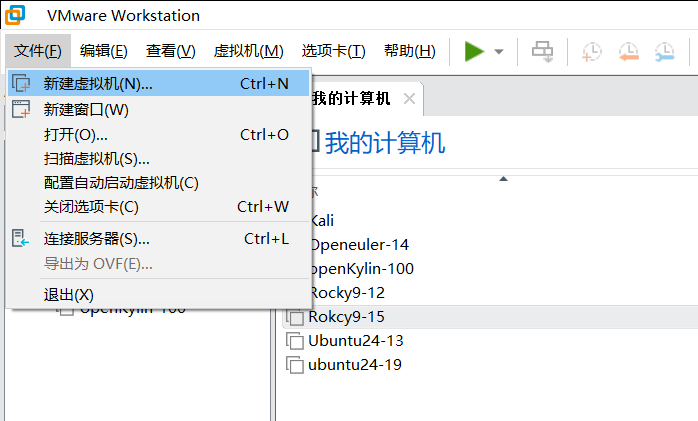Image resolution: width=698 pixels, height=421 pixels.
Task: Click the take snapshot clock icon
Action: [592, 52]
